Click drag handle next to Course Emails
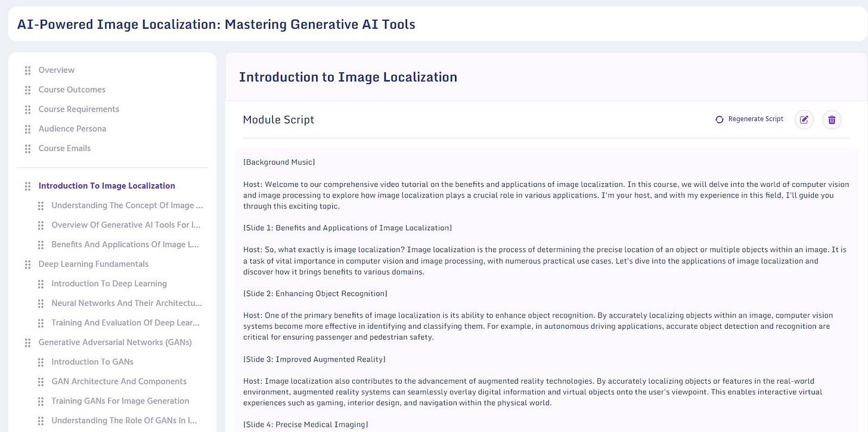 point(27,149)
